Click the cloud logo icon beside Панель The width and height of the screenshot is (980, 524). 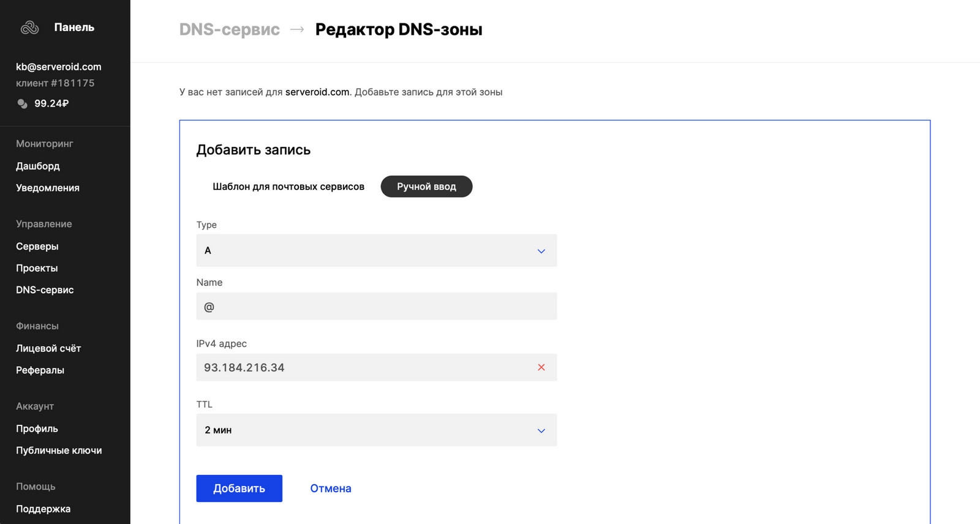(29, 28)
